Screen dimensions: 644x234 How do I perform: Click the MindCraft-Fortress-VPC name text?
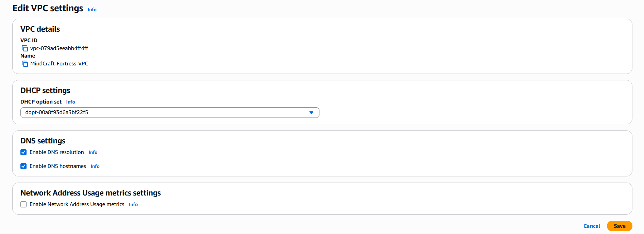59,64
